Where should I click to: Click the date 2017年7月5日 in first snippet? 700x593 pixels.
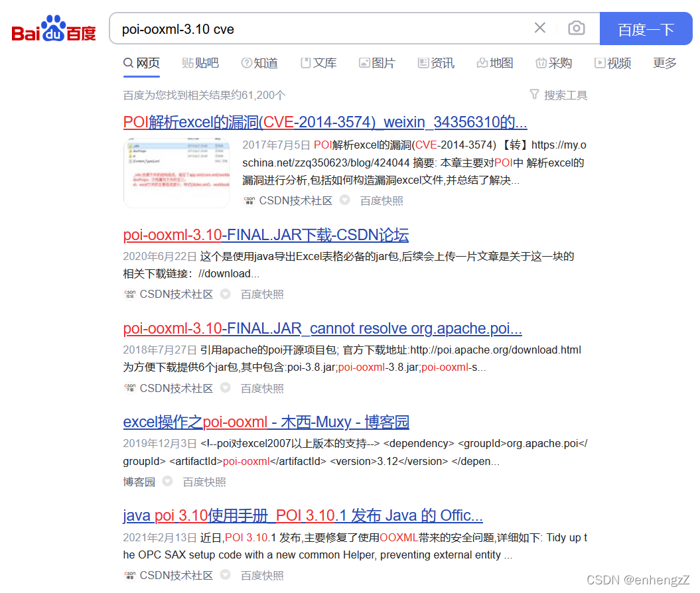pyautogui.click(x=276, y=145)
